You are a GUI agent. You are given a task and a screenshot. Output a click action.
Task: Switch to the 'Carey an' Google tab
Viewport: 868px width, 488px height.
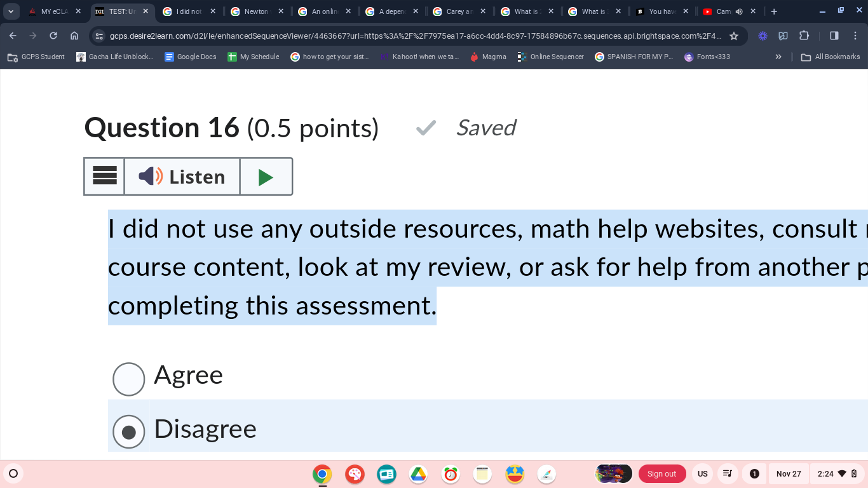tap(459, 11)
